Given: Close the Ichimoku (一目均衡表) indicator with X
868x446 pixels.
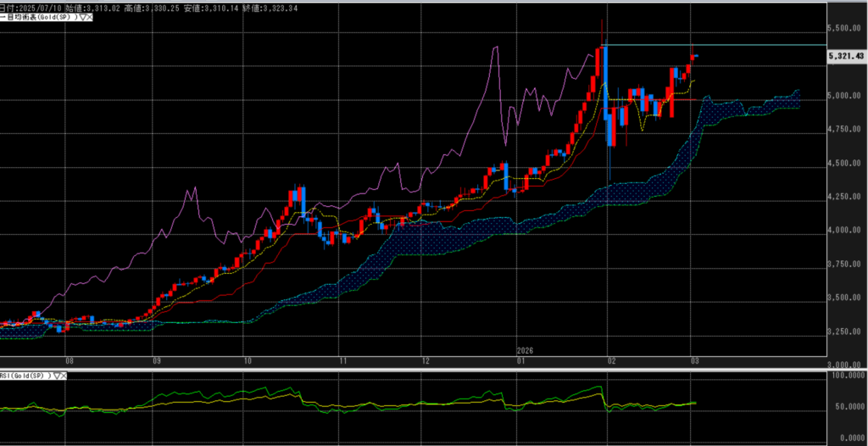Looking at the screenshot, I should coord(89,17).
